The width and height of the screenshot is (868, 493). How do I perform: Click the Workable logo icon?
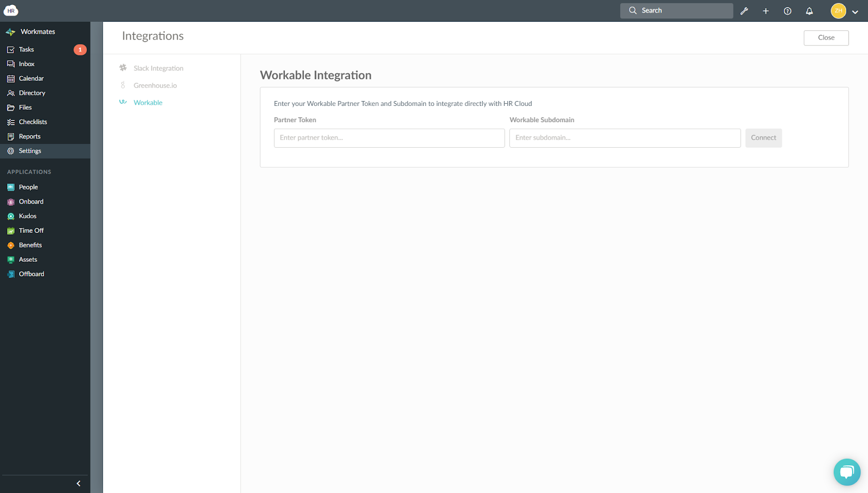pyautogui.click(x=123, y=102)
